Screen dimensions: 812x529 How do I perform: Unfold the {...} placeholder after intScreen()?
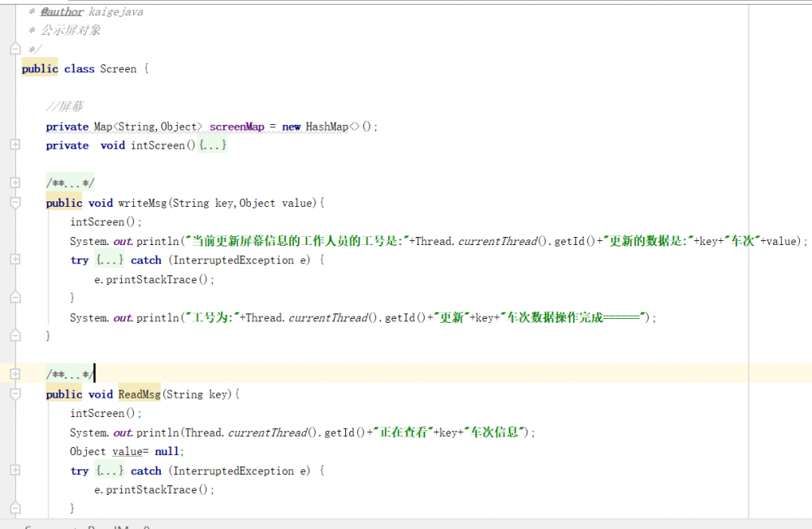pyautogui.click(x=213, y=145)
